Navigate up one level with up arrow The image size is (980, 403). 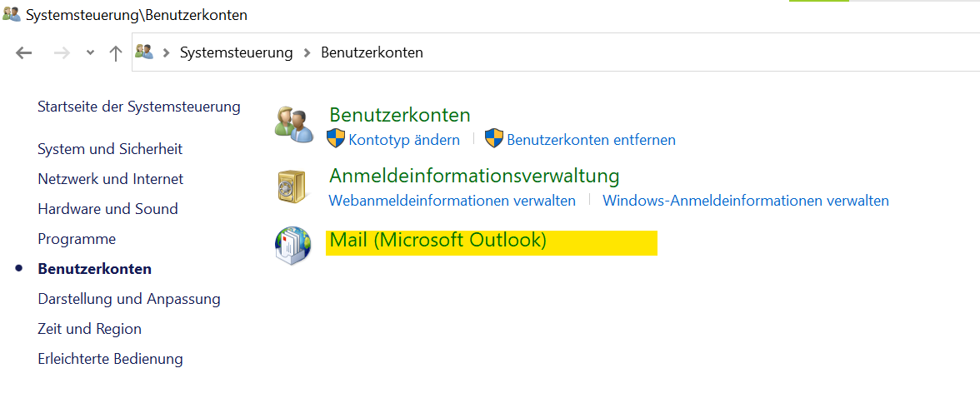(115, 53)
